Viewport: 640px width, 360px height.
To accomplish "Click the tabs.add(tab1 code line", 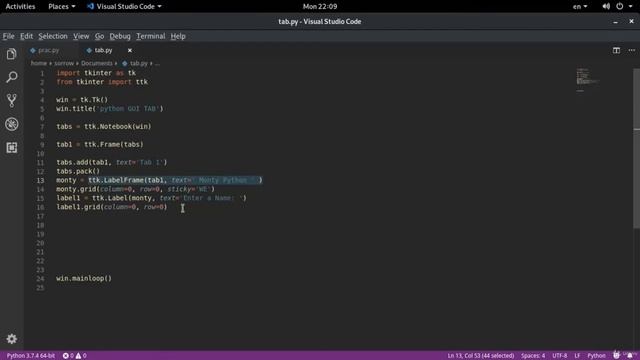I will [112, 162].
